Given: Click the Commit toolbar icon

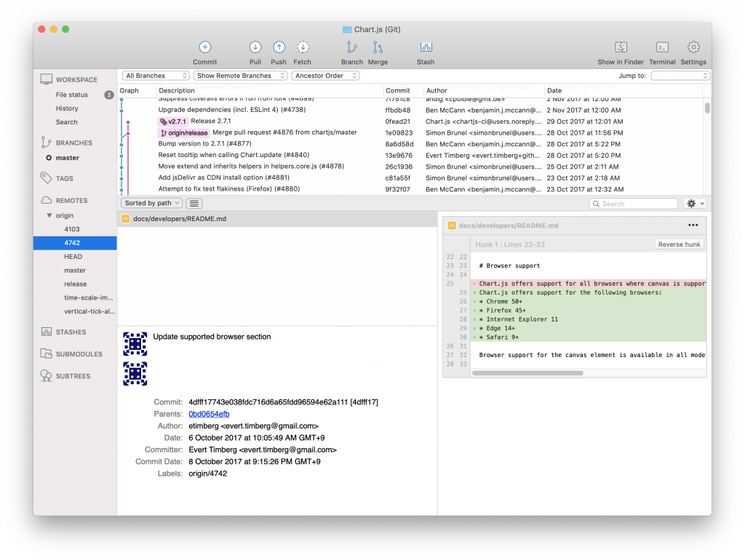Looking at the screenshot, I should (204, 47).
